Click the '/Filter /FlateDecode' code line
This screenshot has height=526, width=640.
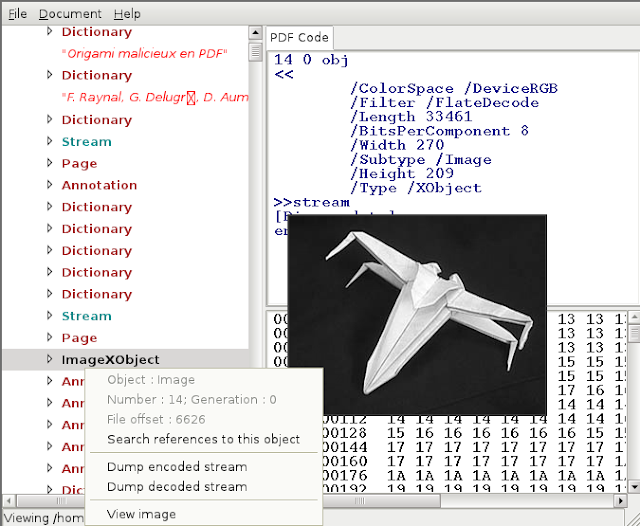[x=444, y=102]
